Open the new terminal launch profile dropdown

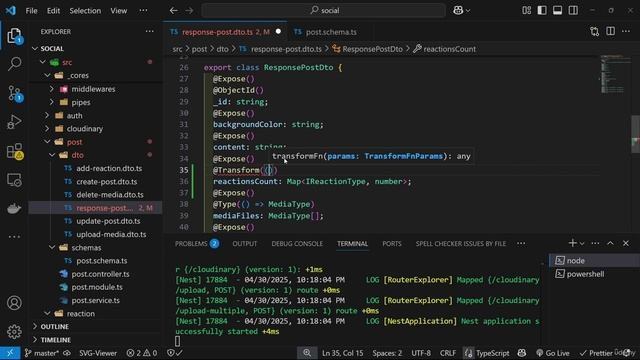582,244
